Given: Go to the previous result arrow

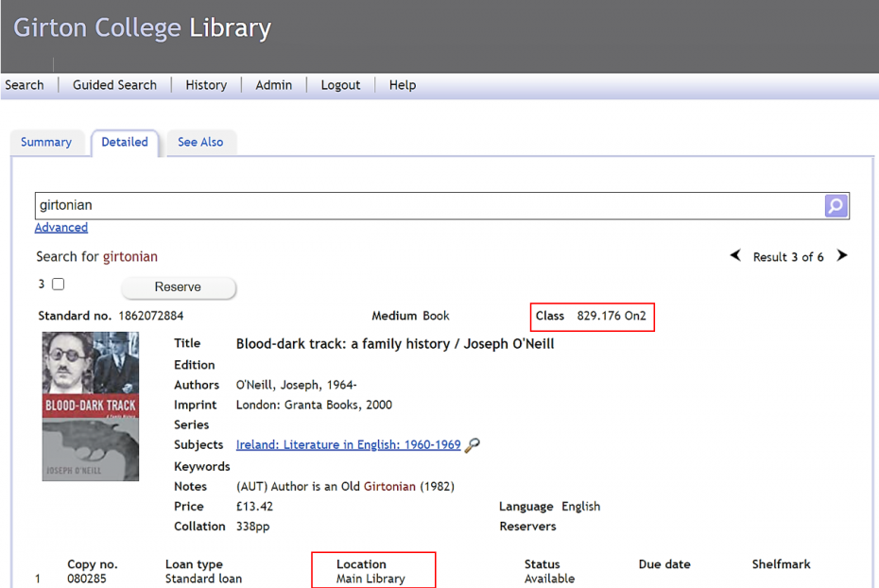Looking at the screenshot, I should 735,256.
